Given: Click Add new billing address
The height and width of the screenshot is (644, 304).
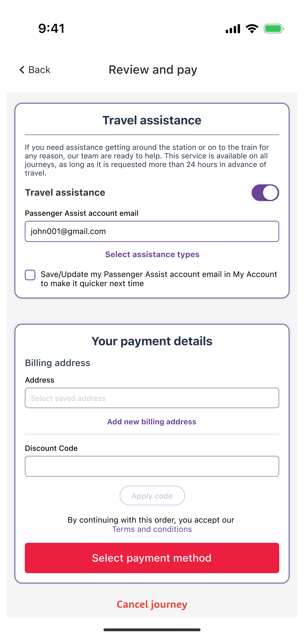Looking at the screenshot, I should point(152,421).
